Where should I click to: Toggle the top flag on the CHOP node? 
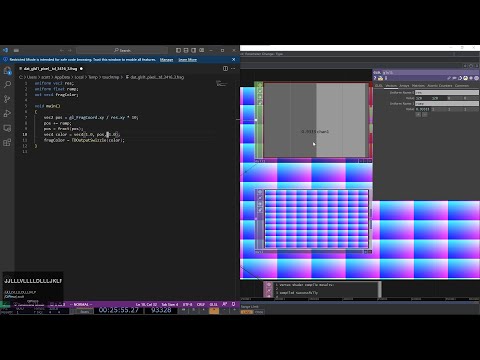pos(260,85)
